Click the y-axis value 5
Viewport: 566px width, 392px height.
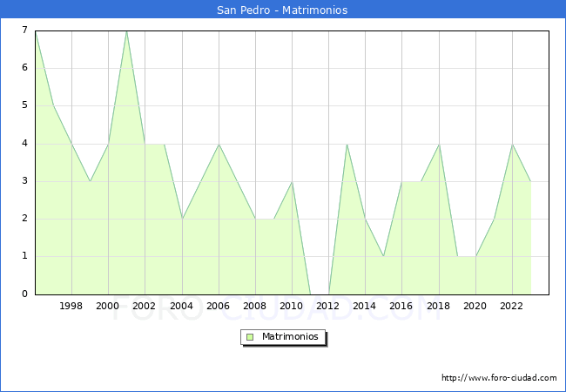click(24, 105)
